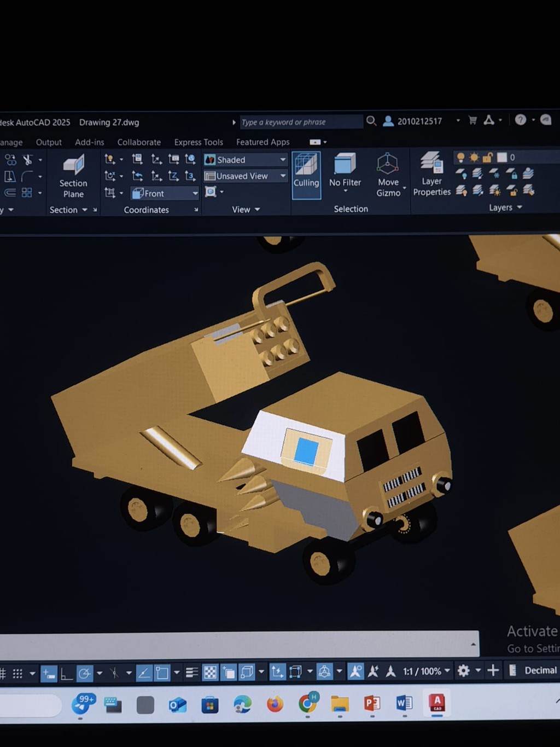Click the keyword search field
560x747 pixels.
click(301, 122)
